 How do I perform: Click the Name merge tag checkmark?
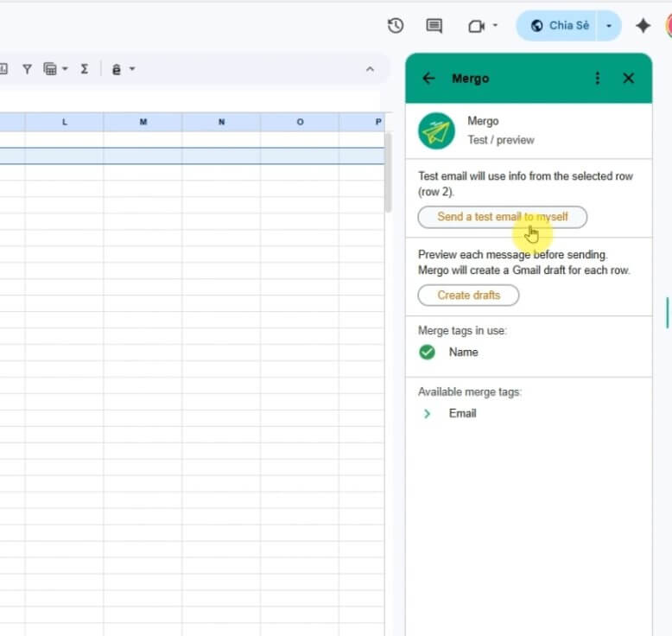[x=427, y=352]
